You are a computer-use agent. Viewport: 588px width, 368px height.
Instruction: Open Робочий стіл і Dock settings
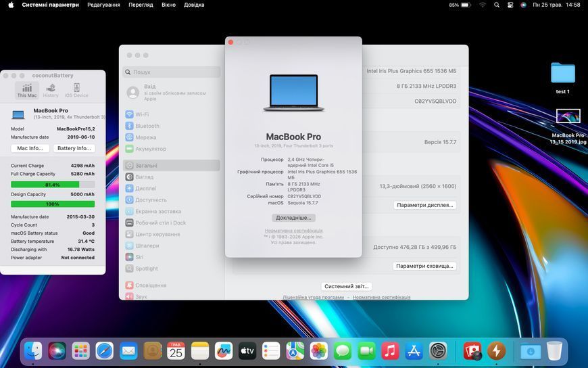click(172, 223)
